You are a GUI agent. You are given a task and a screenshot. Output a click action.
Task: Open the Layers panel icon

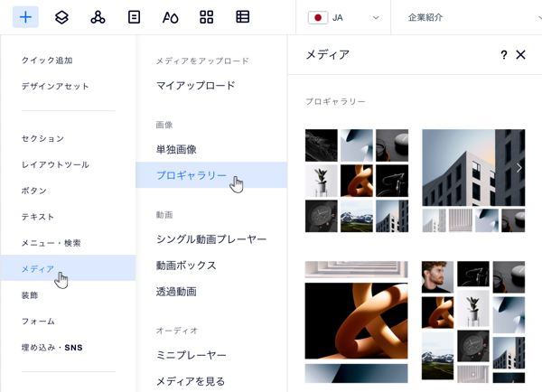coord(61,17)
